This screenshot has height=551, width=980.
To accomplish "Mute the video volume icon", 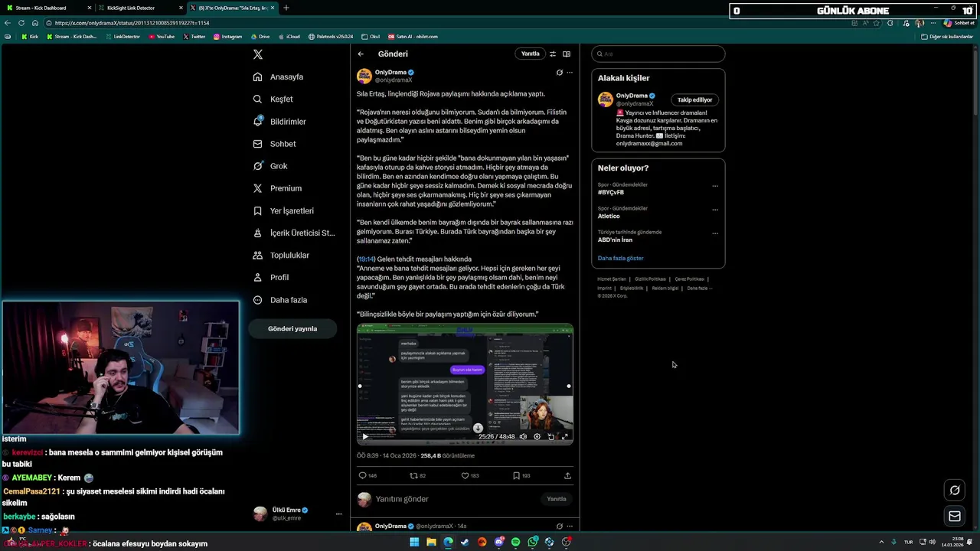I will click(523, 436).
